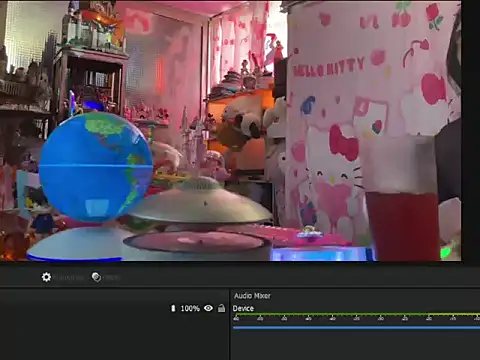
Task: Click the 100% battery level text
Action: coord(190,308)
